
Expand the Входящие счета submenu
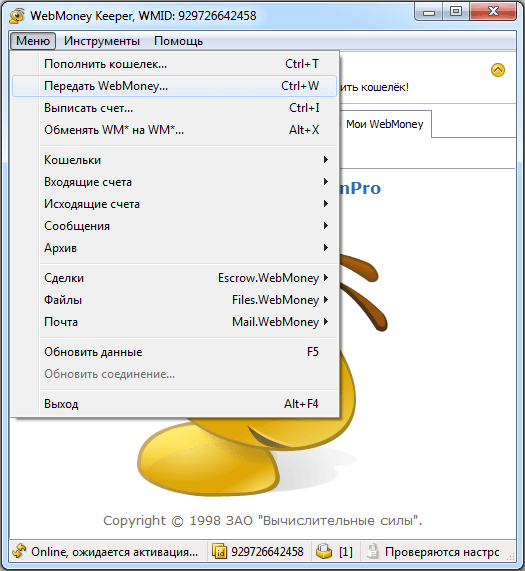pos(174,182)
